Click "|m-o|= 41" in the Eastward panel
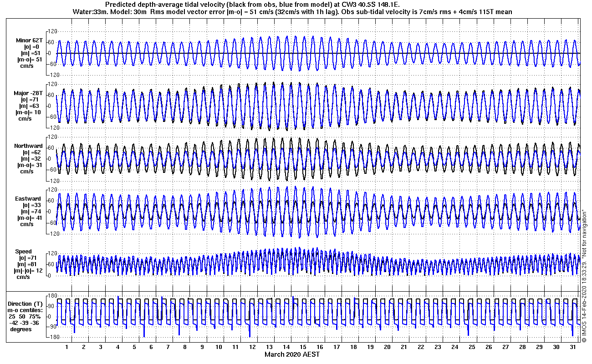 tap(29, 218)
